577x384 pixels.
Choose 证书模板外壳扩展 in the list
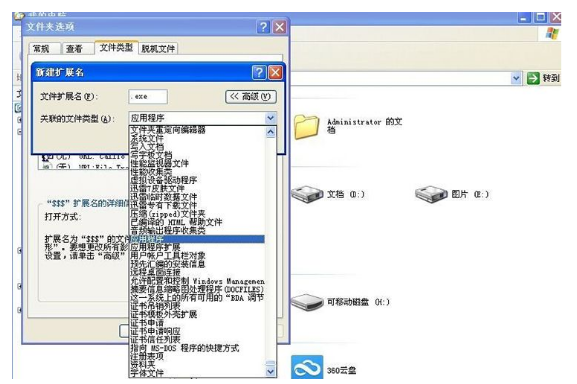click(197, 314)
